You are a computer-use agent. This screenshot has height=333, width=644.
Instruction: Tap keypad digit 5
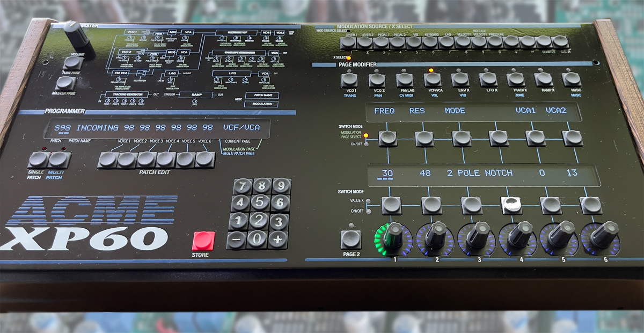coord(260,203)
